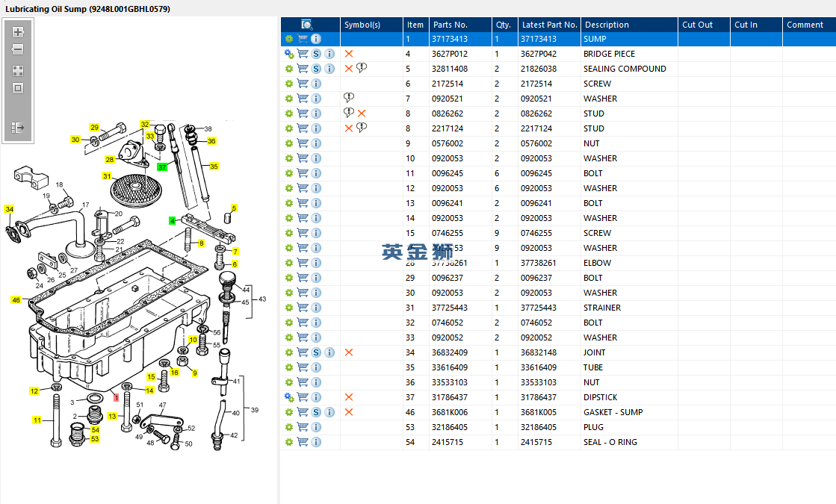Add SUMP row to shopping cart
The height and width of the screenshot is (504, 836).
303,39
